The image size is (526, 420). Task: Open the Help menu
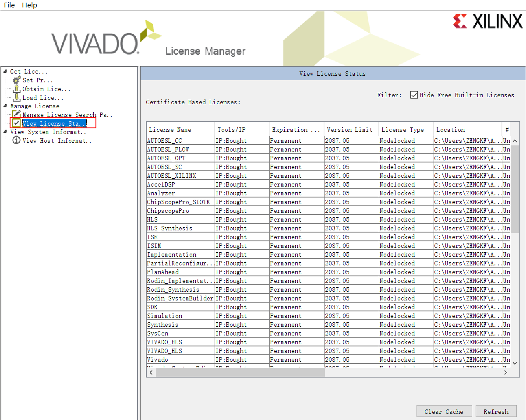pyautogui.click(x=29, y=5)
